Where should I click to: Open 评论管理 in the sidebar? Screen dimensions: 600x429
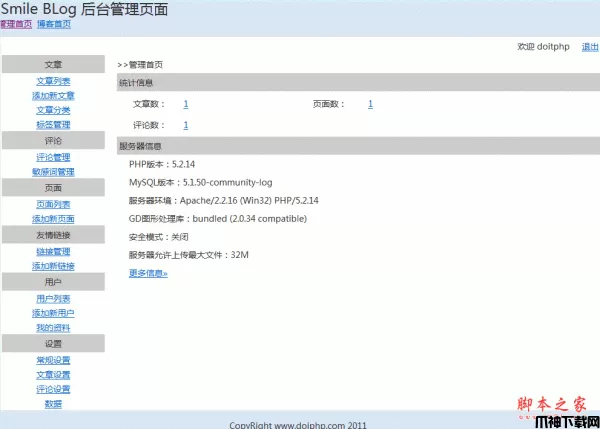[53, 157]
